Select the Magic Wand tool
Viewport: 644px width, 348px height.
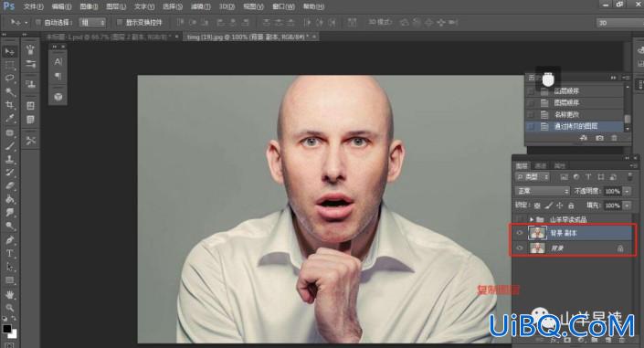9,91
